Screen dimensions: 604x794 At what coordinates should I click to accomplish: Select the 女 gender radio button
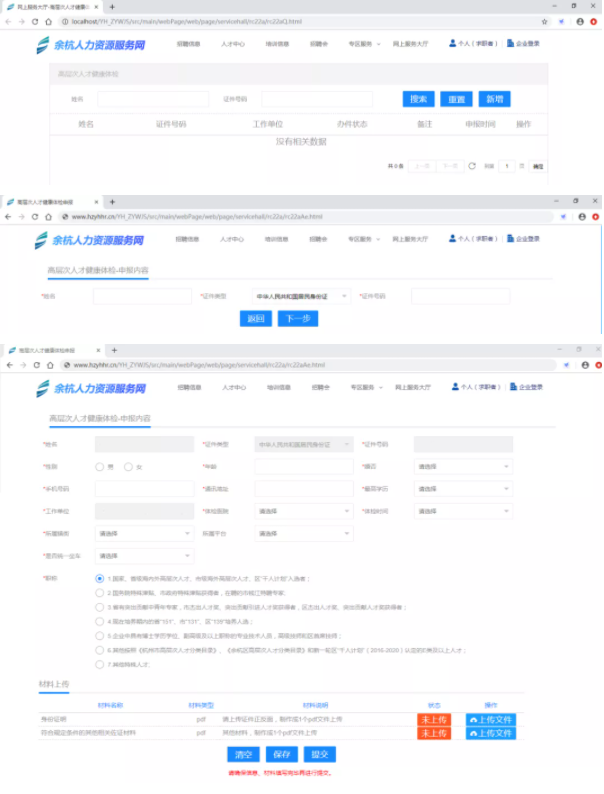[129, 467]
